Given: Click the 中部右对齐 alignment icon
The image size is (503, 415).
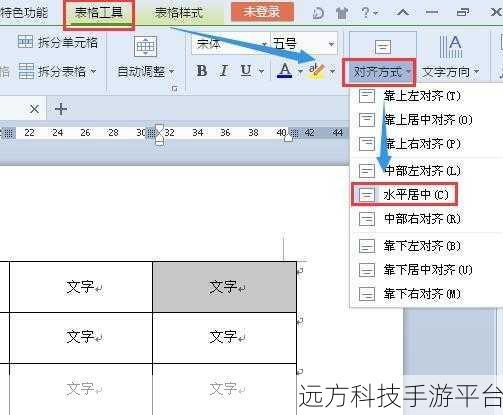Looking at the screenshot, I should tap(367, 219).
